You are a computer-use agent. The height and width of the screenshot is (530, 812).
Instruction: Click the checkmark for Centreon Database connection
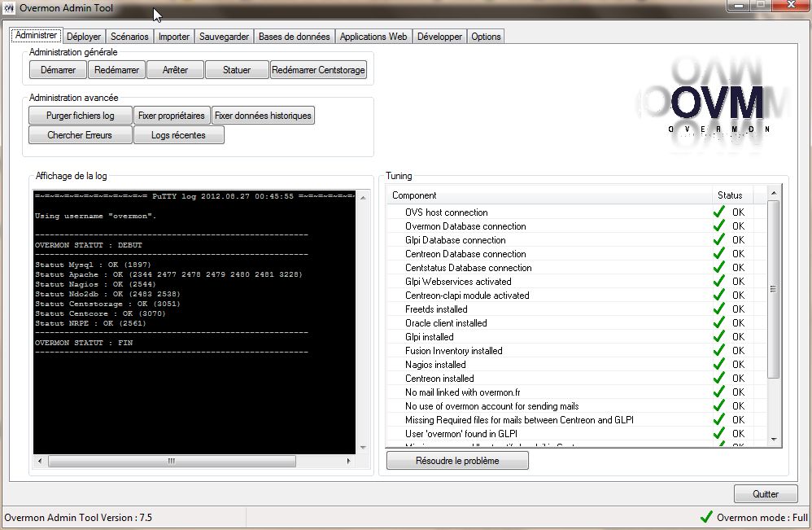click(x=718, y=253)
